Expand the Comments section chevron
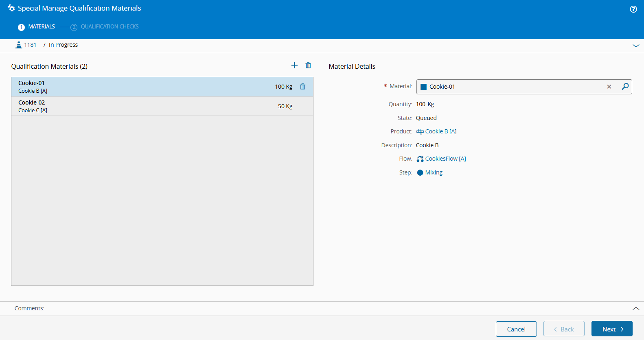 tap(635, 309)
